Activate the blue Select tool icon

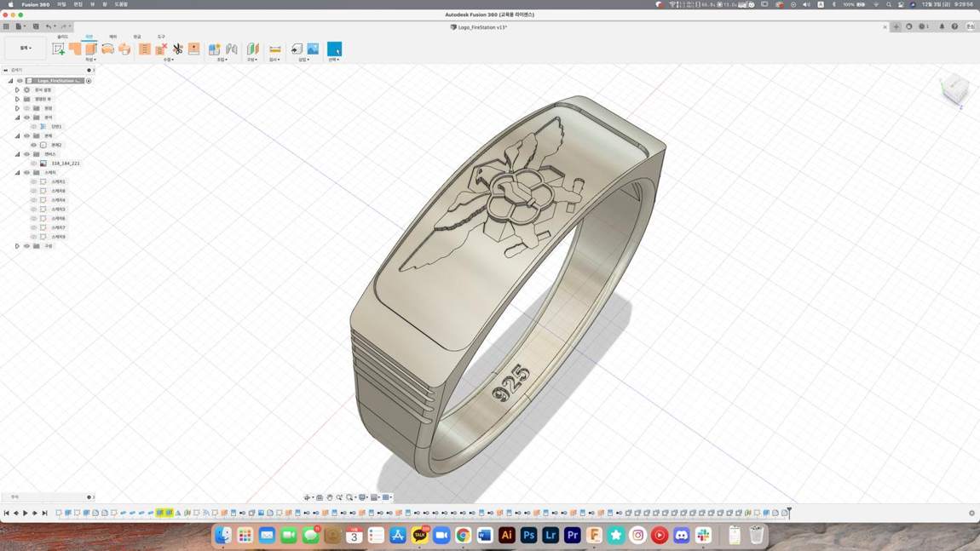point(334,49)
